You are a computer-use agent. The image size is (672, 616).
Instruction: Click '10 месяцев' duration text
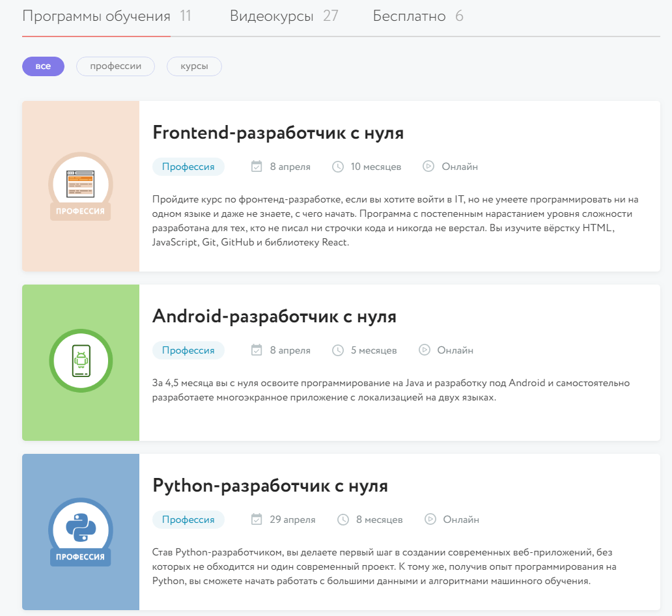376,167
